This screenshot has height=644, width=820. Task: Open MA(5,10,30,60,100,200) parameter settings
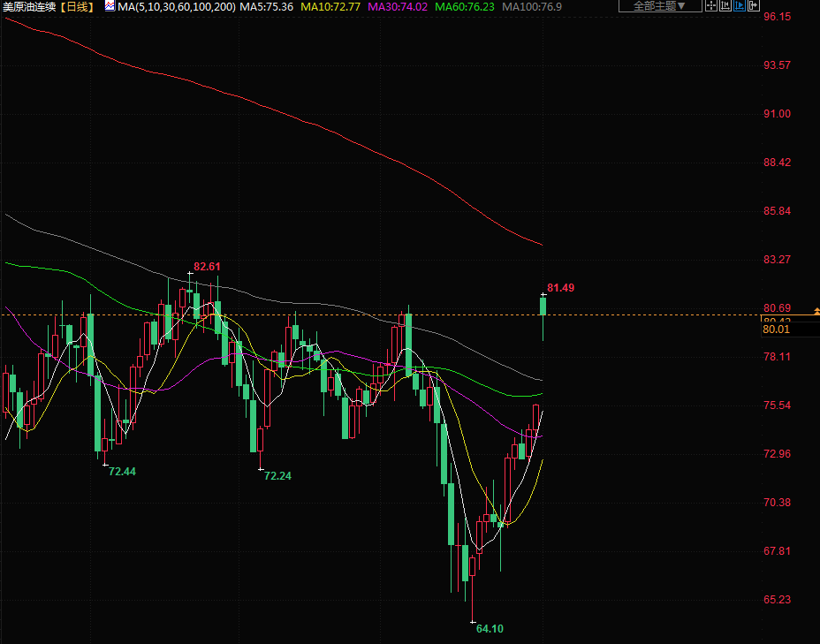176,6
